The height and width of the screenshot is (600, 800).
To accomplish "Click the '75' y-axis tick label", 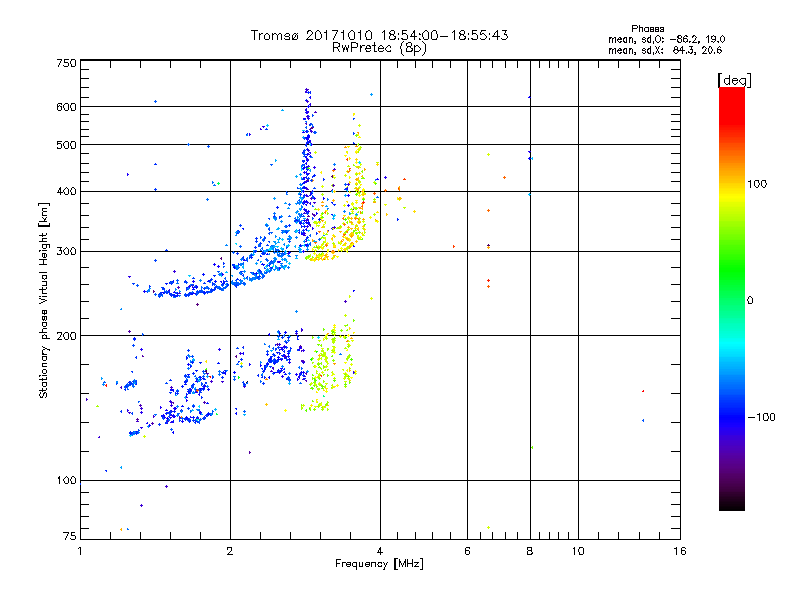I will coord(70,536).
